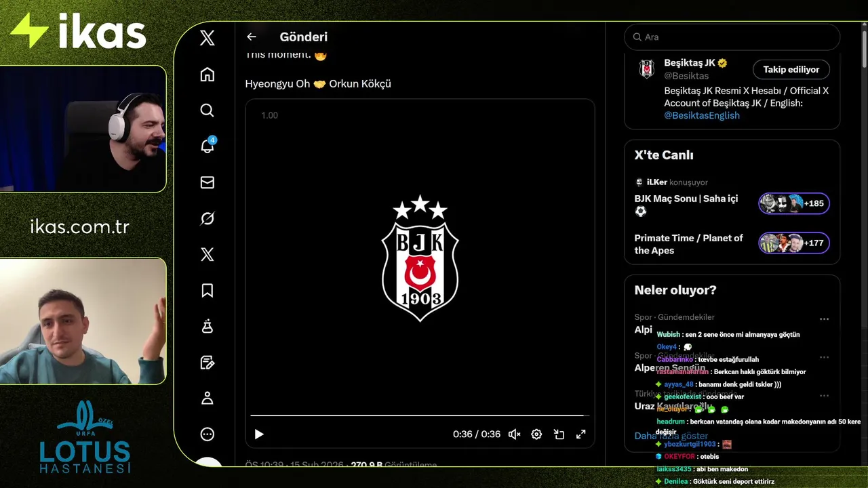Screen dimensions: 868x488
Task: Click the 0:36 / 0:36 time display
Action: 477,434
